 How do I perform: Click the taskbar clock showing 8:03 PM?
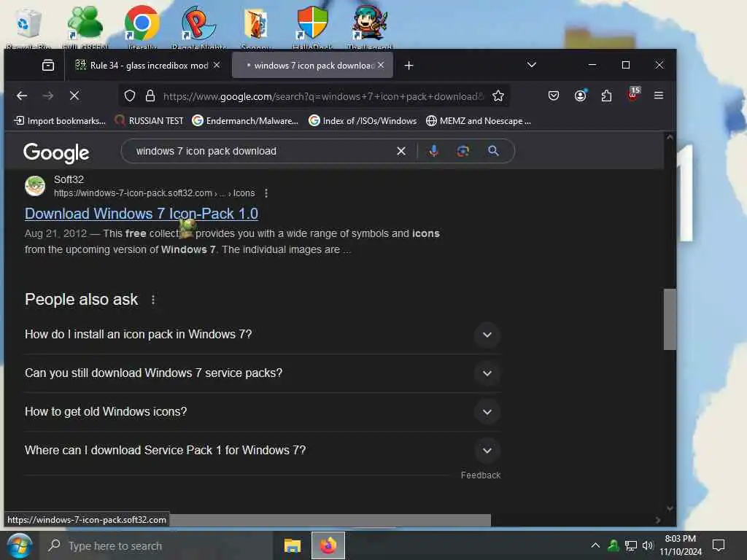click(681, 545)
